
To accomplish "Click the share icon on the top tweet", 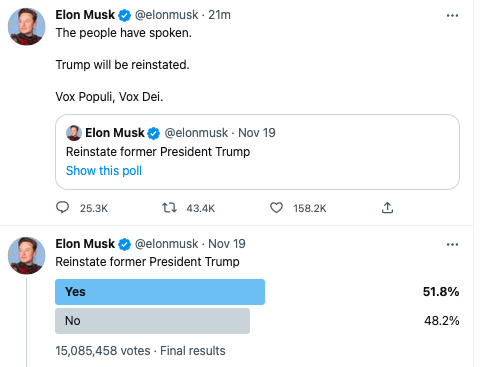I will click(x=387, y=208).
